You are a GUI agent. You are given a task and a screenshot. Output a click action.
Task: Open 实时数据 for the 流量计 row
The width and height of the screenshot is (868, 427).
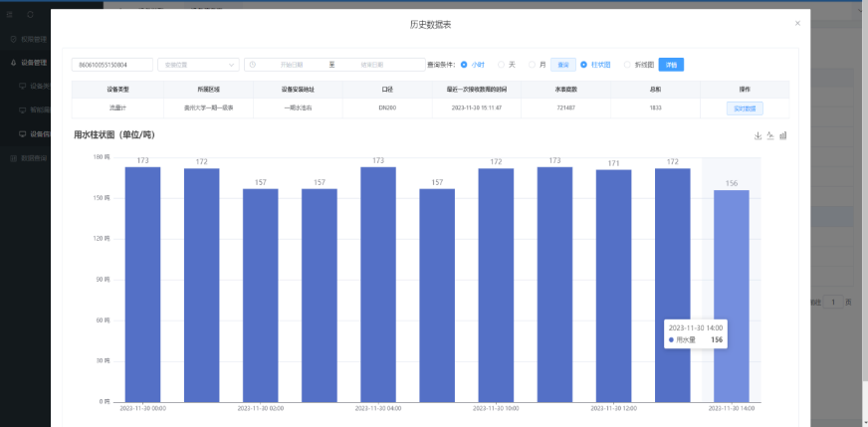[744, 107]
